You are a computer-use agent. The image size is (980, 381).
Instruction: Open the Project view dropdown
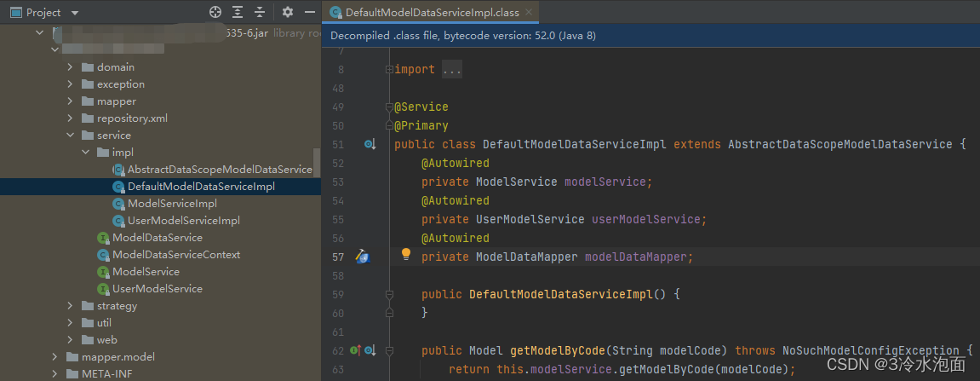[x=75, y=13]
